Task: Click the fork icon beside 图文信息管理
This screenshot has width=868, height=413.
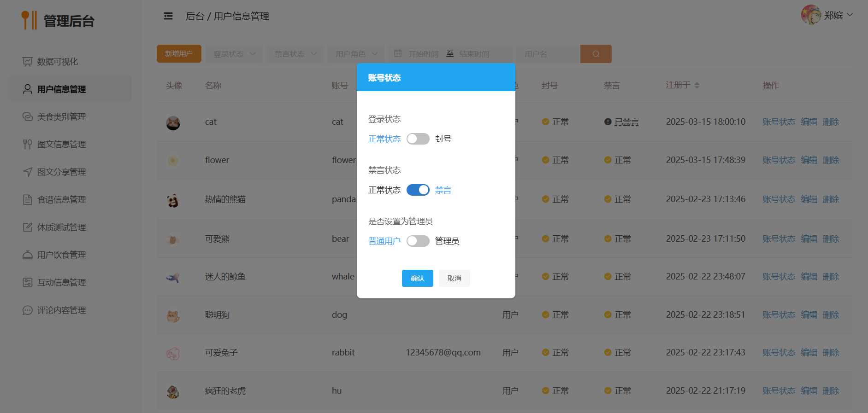Action: point(28,145)
